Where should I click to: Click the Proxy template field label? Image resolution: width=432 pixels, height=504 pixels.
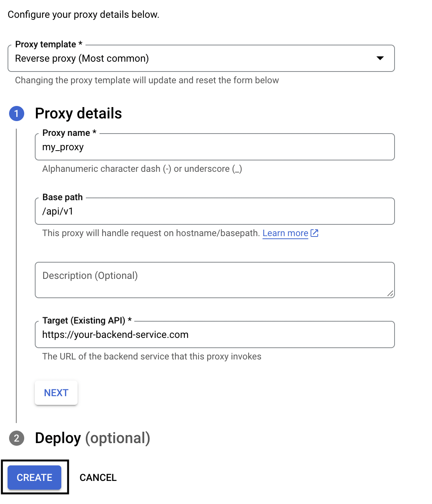coord(45,44)
